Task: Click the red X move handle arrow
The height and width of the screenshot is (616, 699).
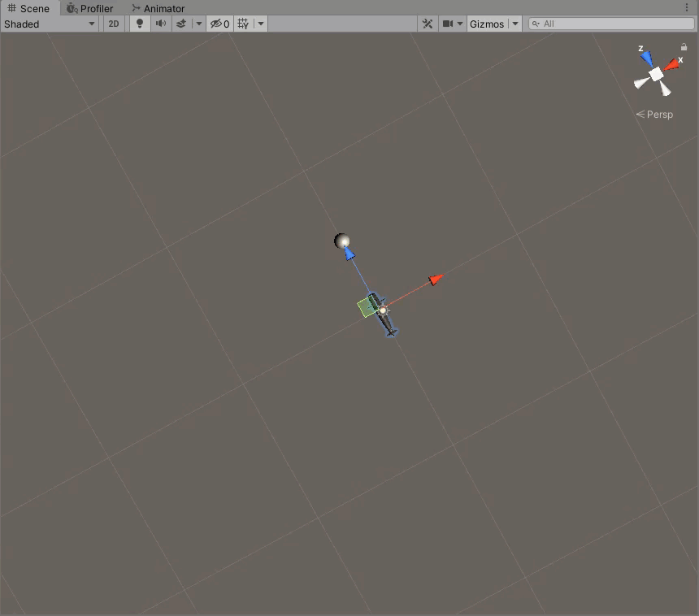Action: click(436, 280)
